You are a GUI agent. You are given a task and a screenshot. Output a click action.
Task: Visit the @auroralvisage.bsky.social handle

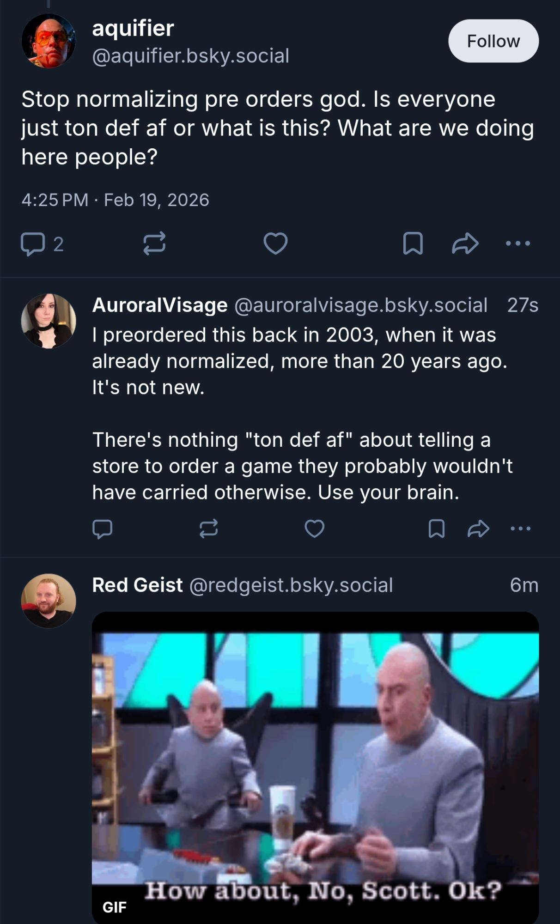point(361,305)
